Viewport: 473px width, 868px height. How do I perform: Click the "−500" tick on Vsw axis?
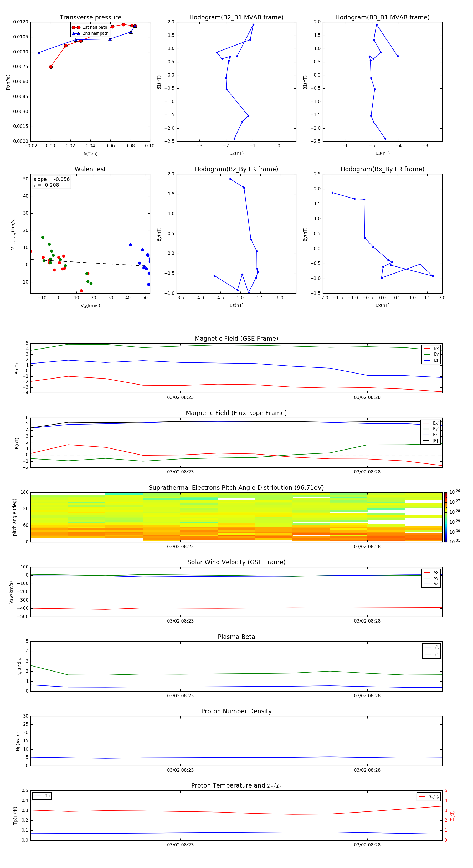(x=23, y=617)
